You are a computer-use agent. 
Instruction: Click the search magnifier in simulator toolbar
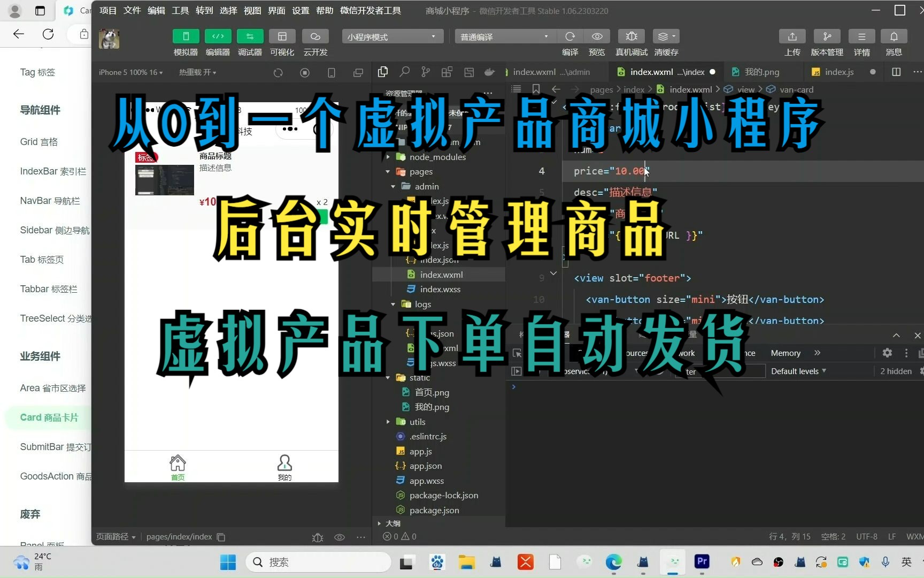[x=404, y=72]
